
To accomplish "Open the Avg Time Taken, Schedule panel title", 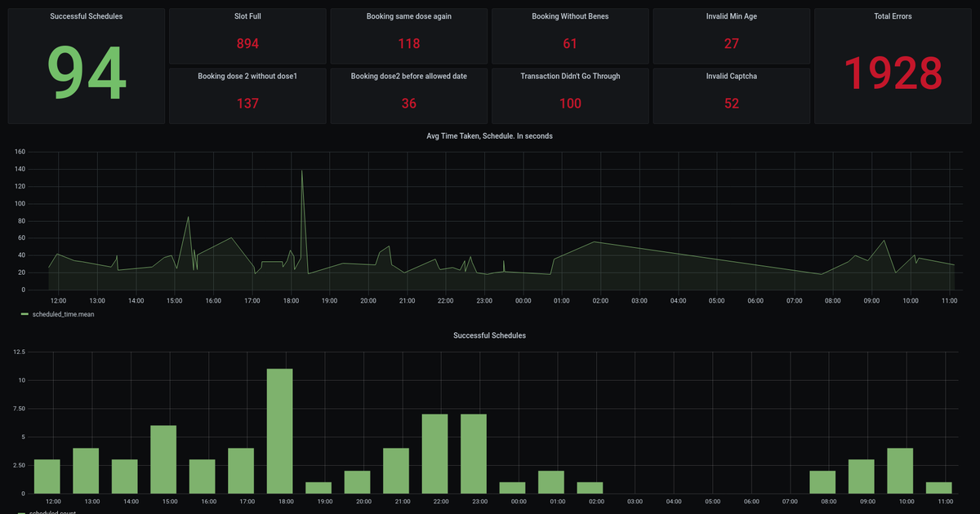I will click(489, 136).
